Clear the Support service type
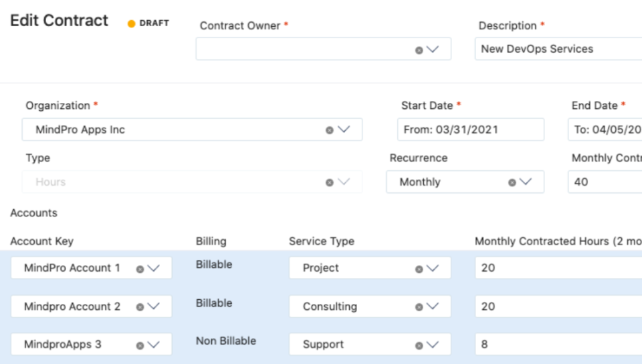This screenshot has height=364, width=642. 419,345
